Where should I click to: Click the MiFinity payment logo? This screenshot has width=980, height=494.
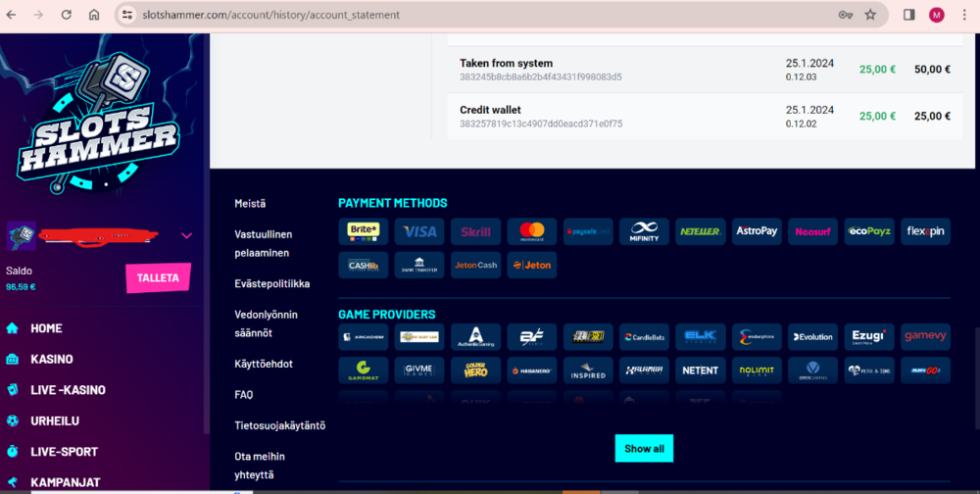click(x=645, y=231)
